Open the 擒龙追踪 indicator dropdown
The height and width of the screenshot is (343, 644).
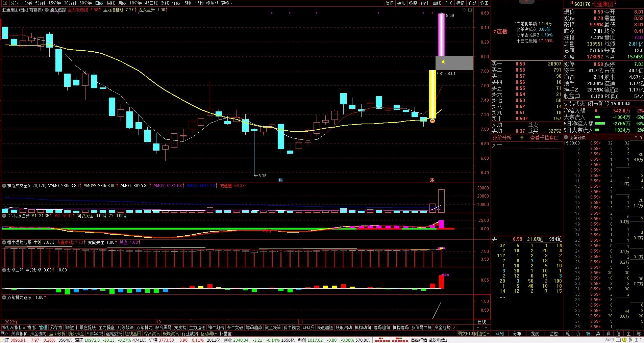click(x=47, y=10)
